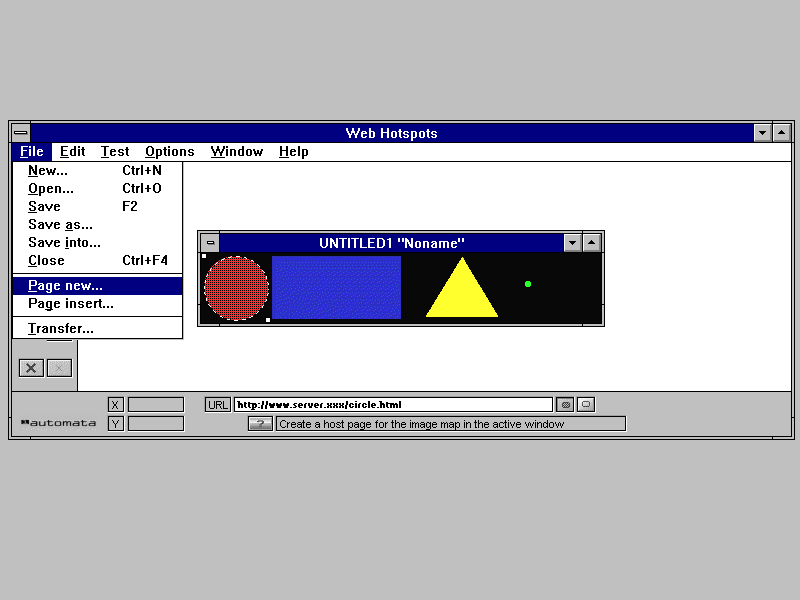800x600 pixels.
Task: Select "Transfer..." in the File menu
Action: point(61,328)
